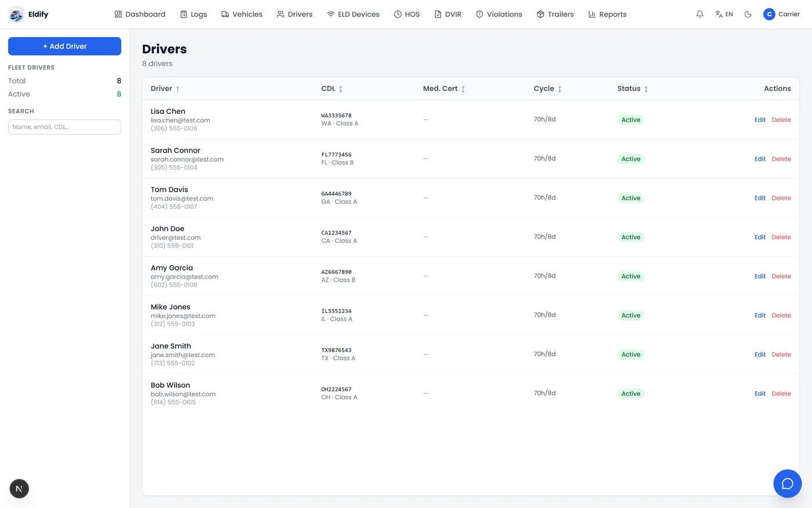Open the DVIR section

(x=448, y=15)
